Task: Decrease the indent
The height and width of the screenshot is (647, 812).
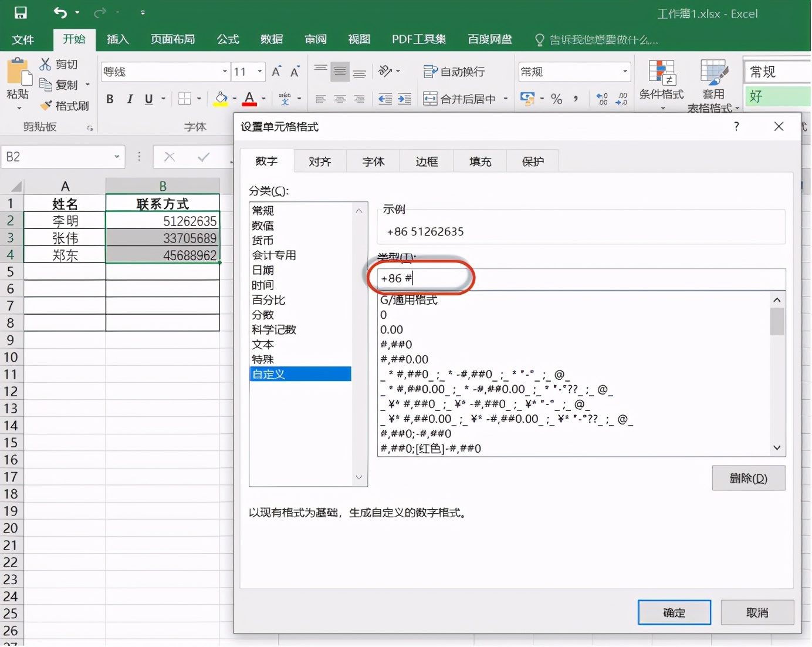Action: [x=385, y=99]
